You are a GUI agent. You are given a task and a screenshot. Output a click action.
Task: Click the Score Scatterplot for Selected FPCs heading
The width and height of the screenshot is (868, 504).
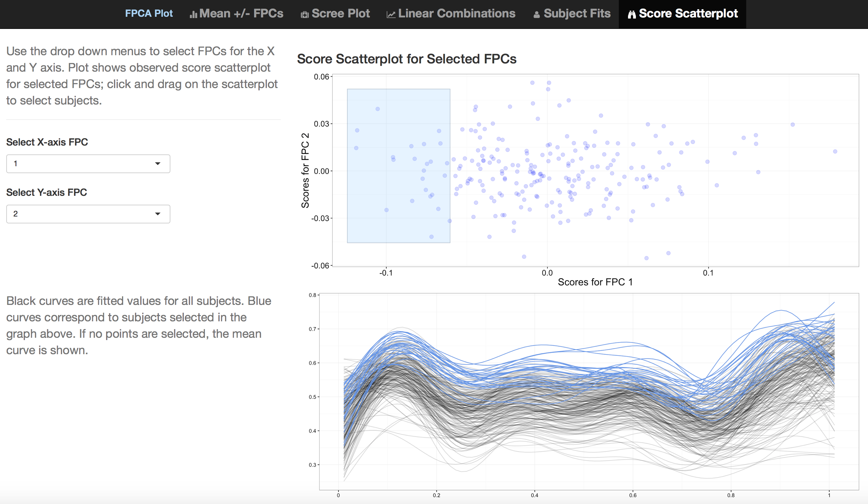click(x=406, y=59)
